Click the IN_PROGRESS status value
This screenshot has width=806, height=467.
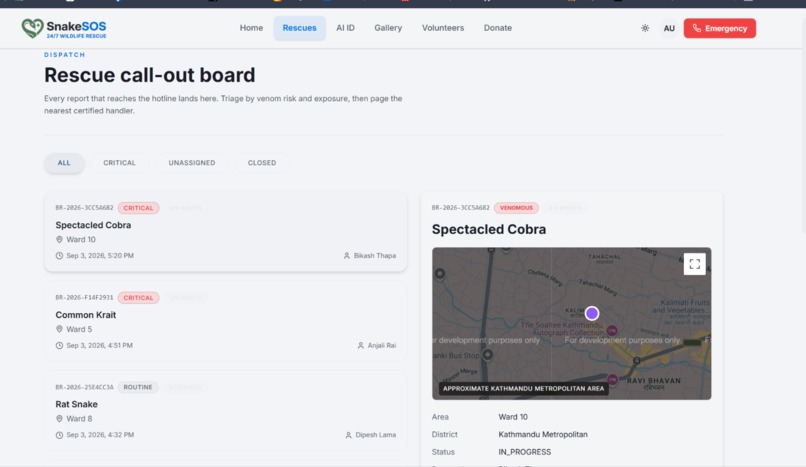(524, 452)
